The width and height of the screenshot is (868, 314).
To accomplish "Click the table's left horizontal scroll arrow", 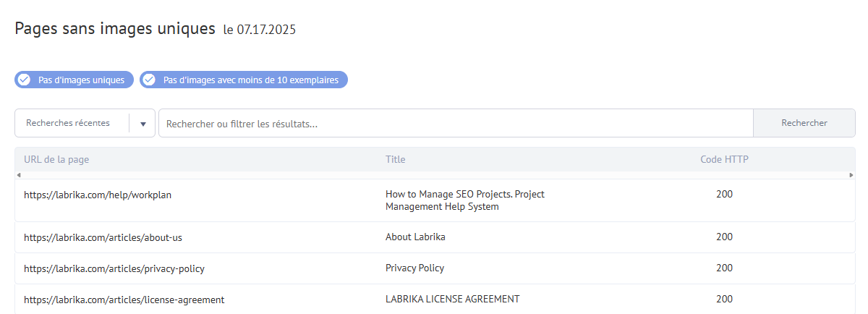I will click(19, 175).
